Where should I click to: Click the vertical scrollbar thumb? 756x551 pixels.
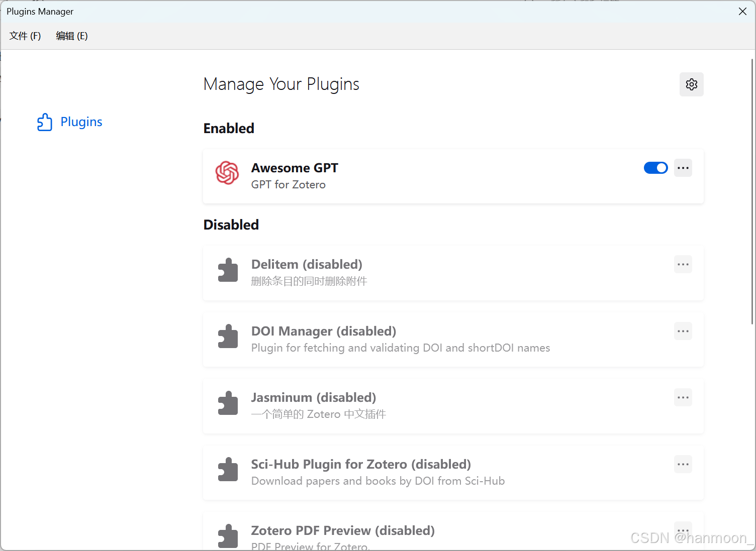(x=752, y=191)
